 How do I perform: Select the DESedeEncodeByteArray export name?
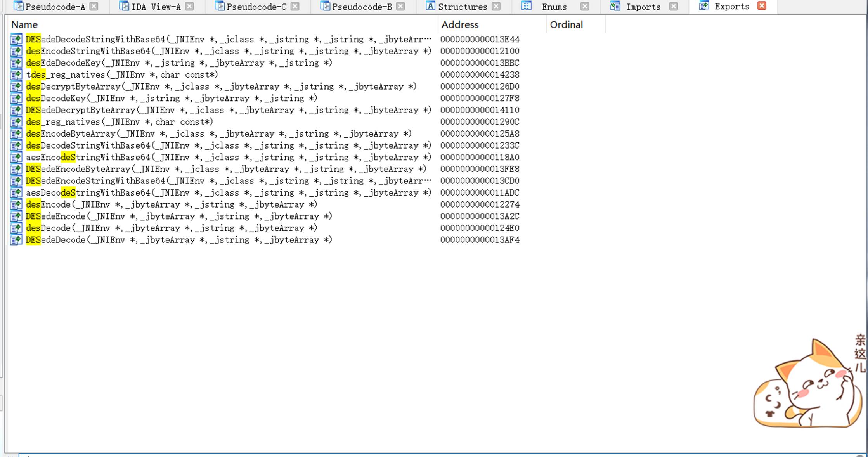pos(226,169)
